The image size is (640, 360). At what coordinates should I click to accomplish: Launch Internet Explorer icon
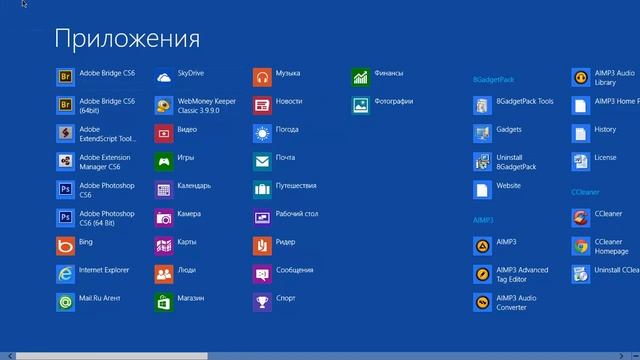point(65,274)
